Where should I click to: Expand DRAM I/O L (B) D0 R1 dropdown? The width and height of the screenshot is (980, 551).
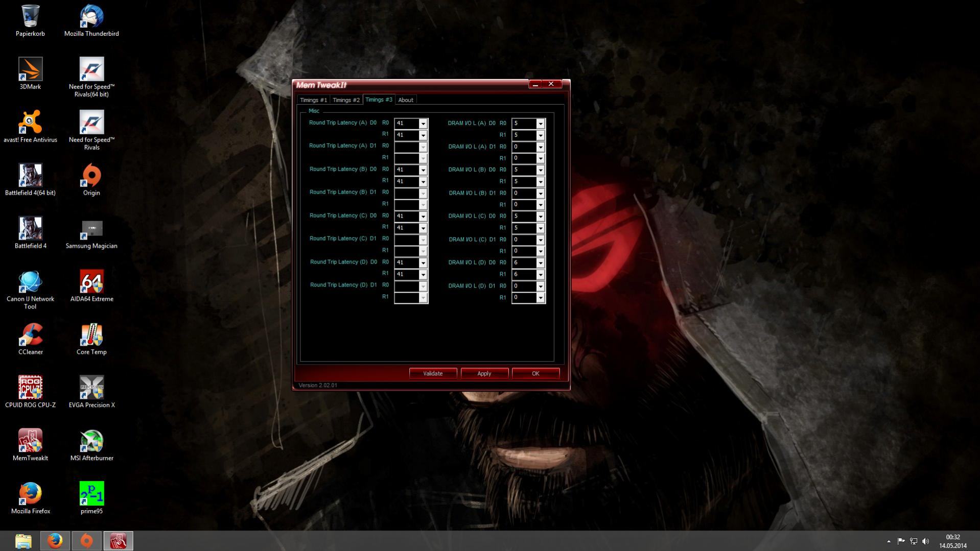pos(540,182)
